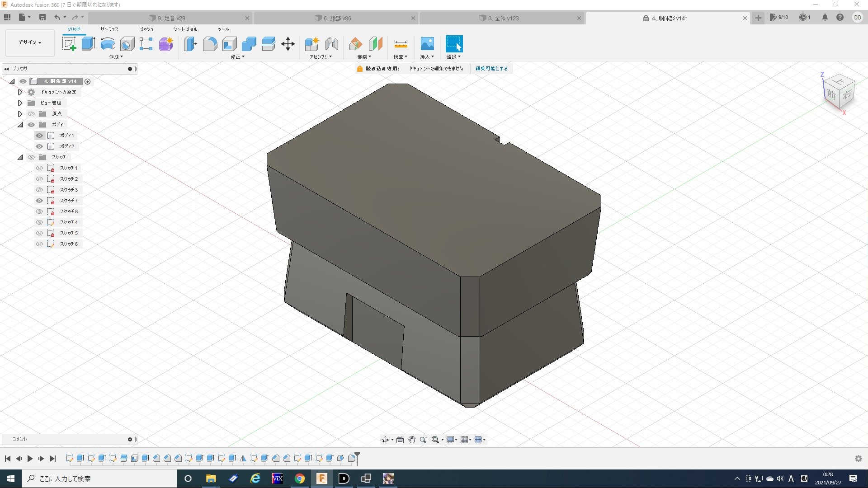Image resolution: width=868 pixels, height=488 pixels.
Task: Click the Fillet tool in Modify group
Action: (x=210, y=44)
